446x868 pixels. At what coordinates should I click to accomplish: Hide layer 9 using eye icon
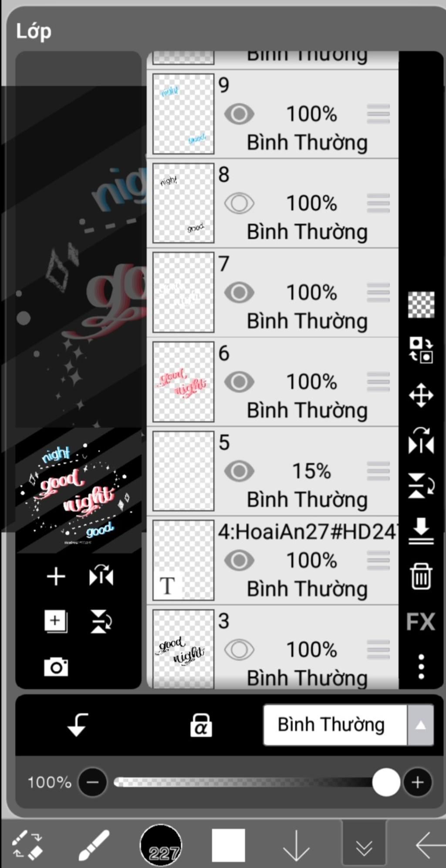[x=239, y=114]
